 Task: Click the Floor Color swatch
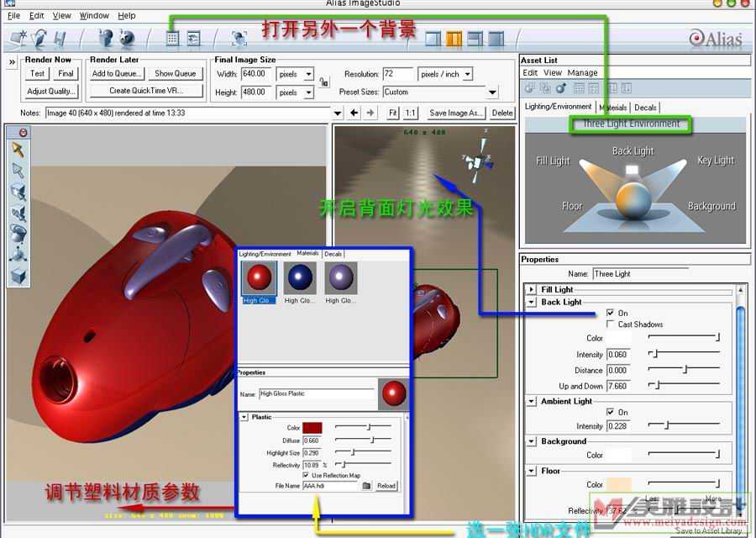pos(618,484)
